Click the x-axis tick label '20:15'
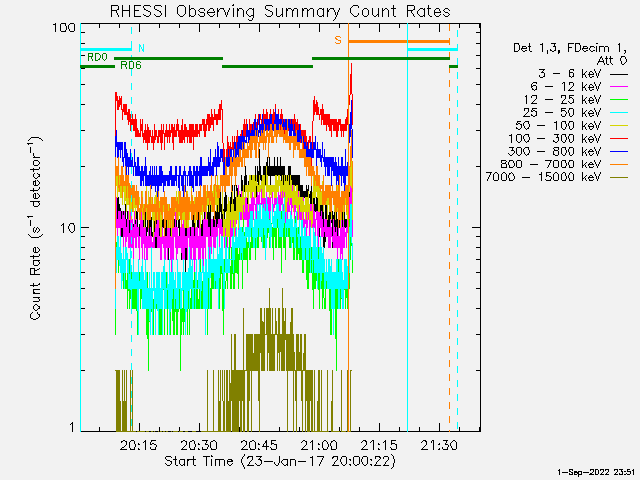 point(138,445)
